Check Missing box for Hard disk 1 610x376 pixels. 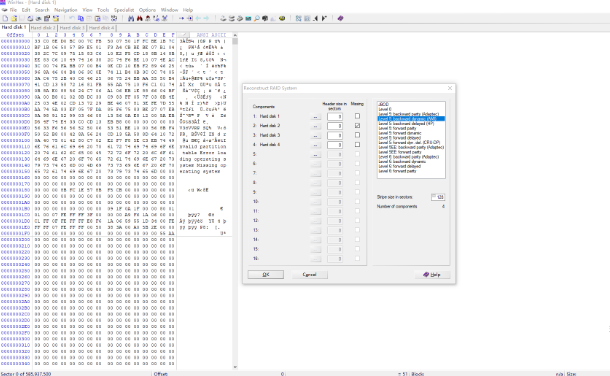coord(357,116)
